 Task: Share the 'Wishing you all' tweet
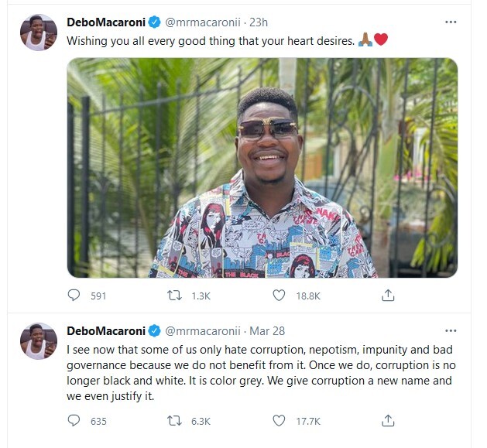click(389, 295)
